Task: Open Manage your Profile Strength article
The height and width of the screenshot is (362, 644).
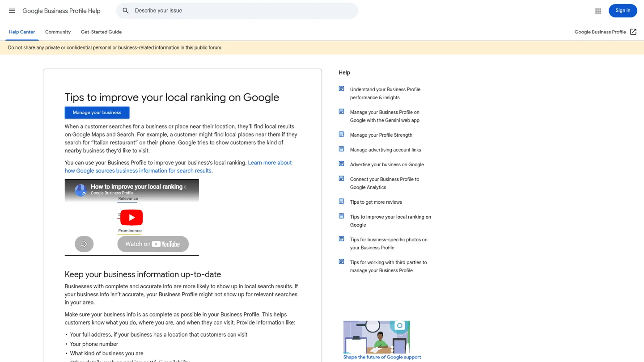Action: 381,135
